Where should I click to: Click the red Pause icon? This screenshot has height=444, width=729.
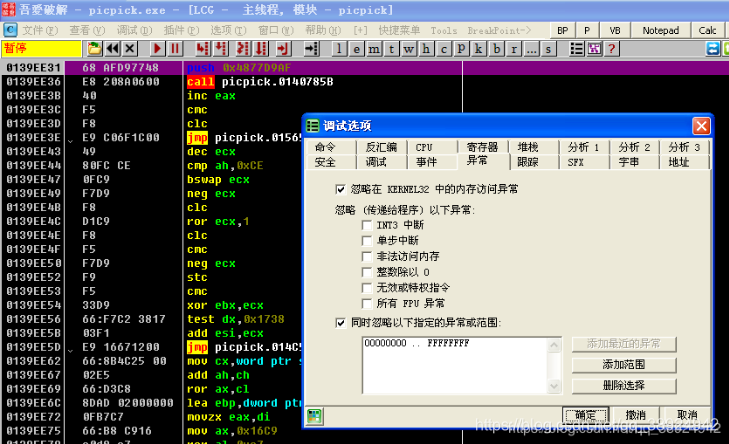click(x=175, y=48)
